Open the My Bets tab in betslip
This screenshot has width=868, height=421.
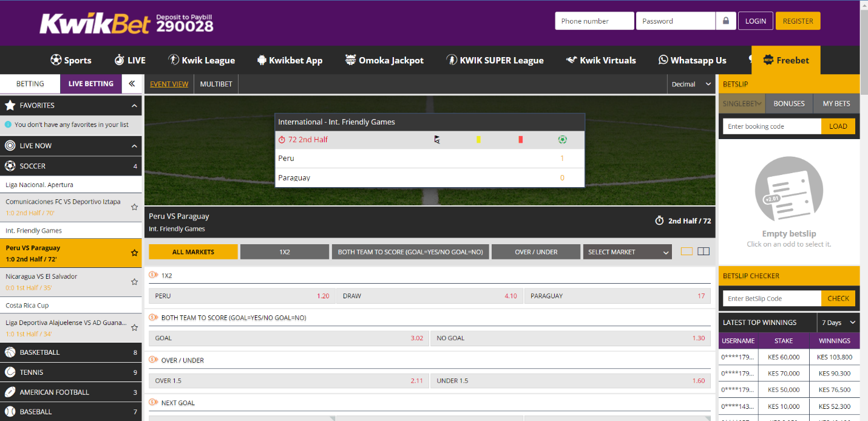tap(836, 104)
